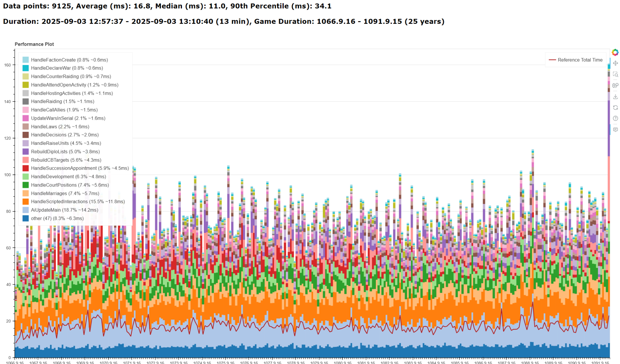Click the Bokeh logo icon
Viewport: 620px width, 364px height.
click(x=615, y=52)
